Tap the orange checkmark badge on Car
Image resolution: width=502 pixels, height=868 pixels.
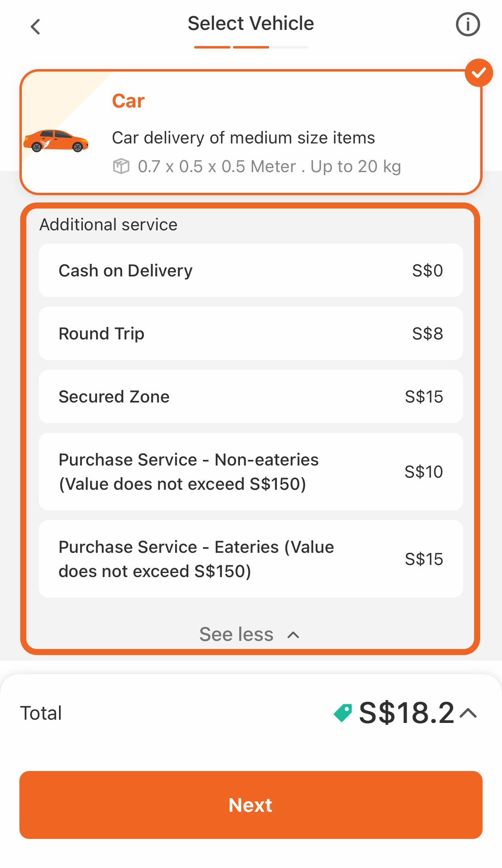[479, 73]
